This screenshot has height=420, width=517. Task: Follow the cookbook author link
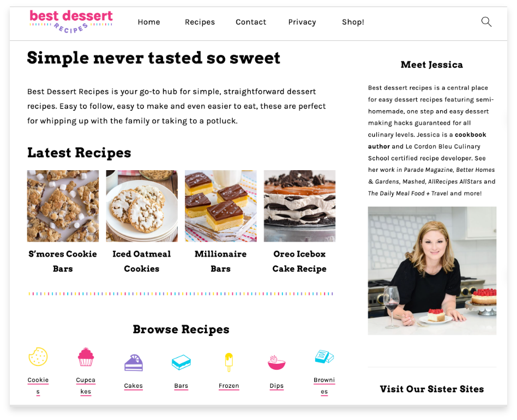coord(427,140)
